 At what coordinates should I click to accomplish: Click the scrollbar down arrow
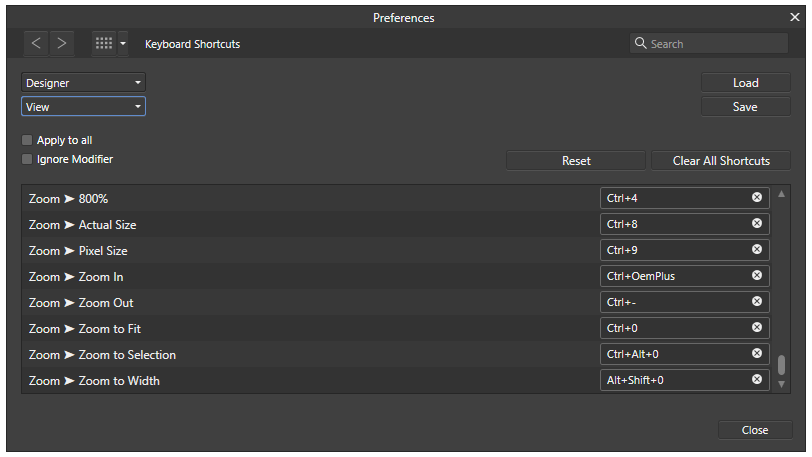pos(781,384)
